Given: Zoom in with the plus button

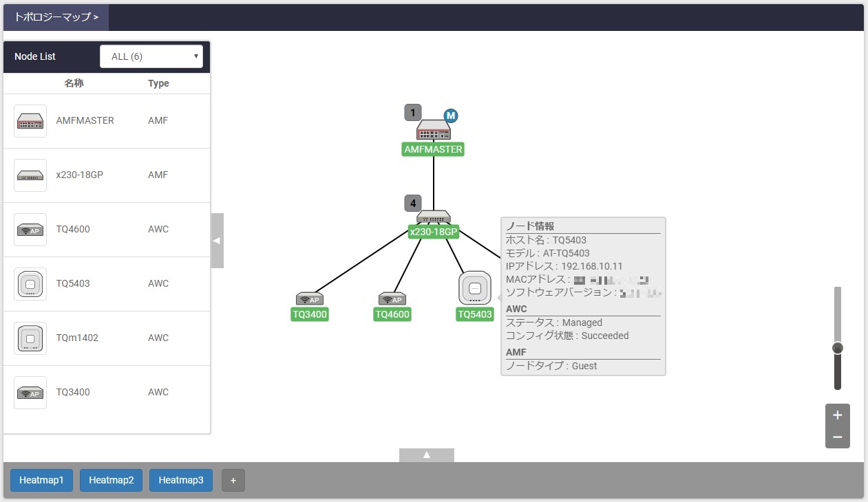Looking at the screenshot, I should [838, 415].
